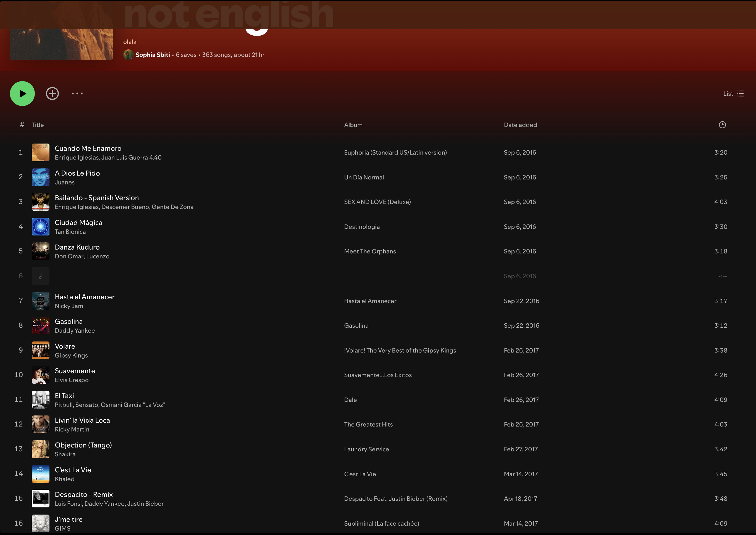
Task: Open the playlist more-options menu
Action: point(77,93)
